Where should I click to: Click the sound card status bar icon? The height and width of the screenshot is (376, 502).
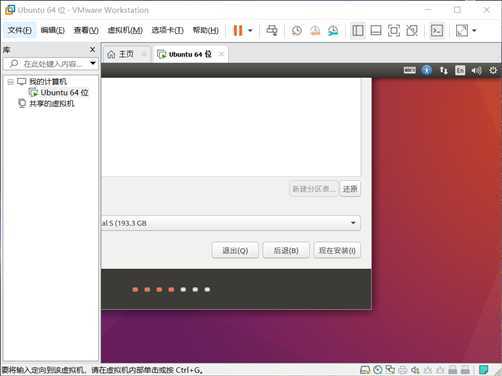415,370
